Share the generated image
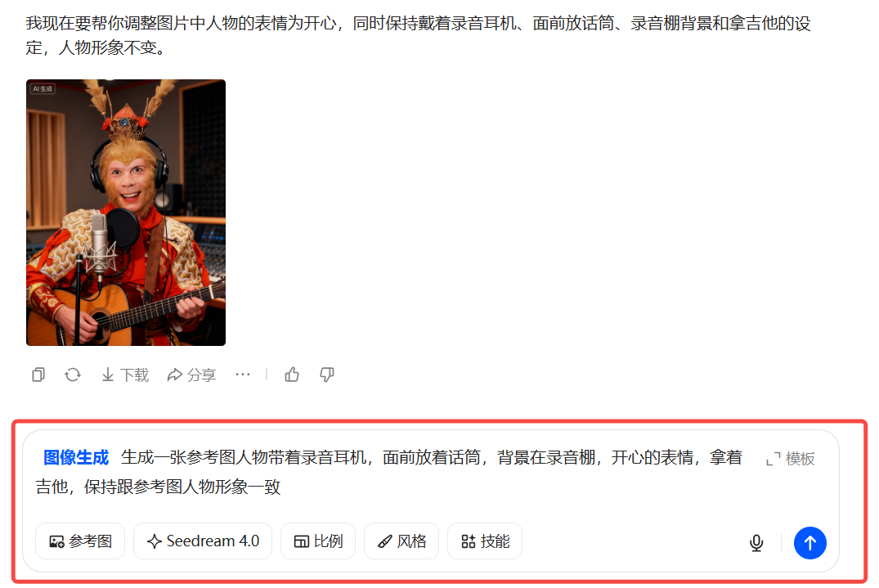 (191, 375)
